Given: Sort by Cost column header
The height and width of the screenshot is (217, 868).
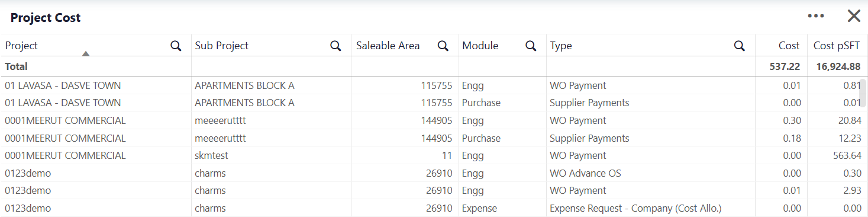Looking at the screenshot, I should (x=789, y=46).
